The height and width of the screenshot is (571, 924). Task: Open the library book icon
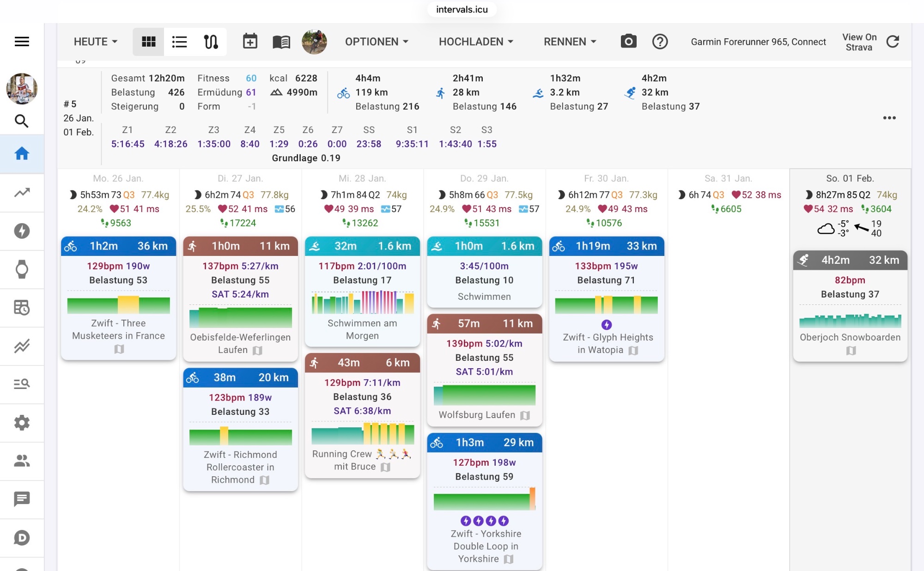pos(281,42)
